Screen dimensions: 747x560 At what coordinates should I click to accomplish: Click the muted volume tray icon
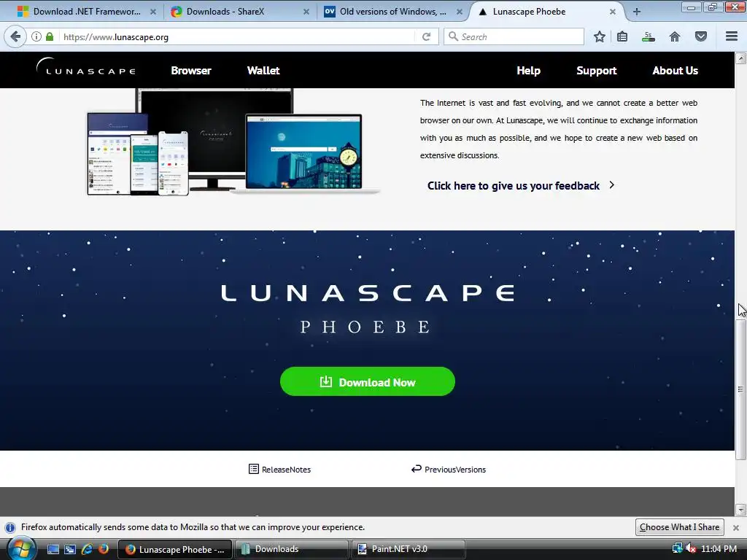[690, 548]
